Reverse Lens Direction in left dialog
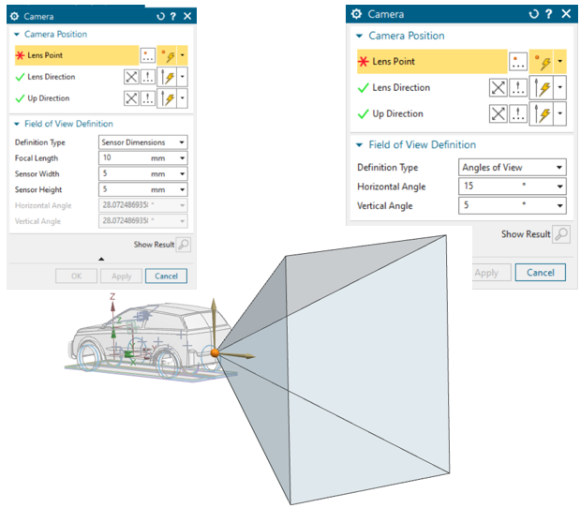580x508 pixels. pos(131,77)
